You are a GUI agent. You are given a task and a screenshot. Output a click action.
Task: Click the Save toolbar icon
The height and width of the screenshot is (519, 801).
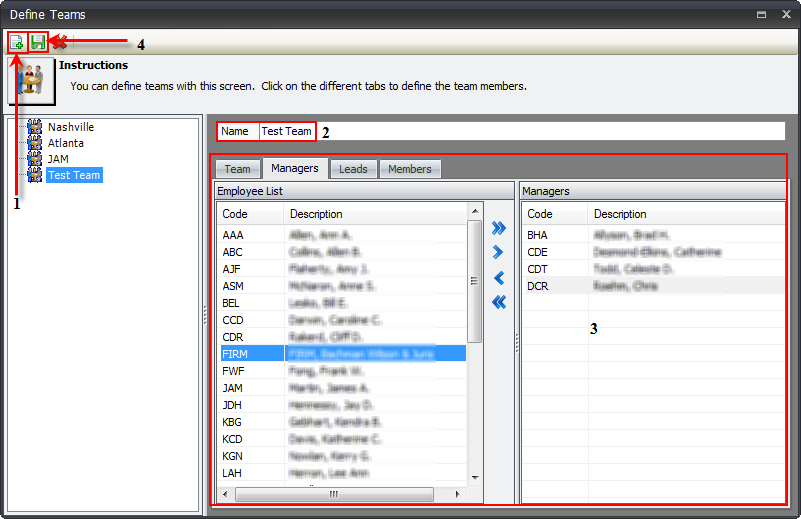click(x=38, y=42)
